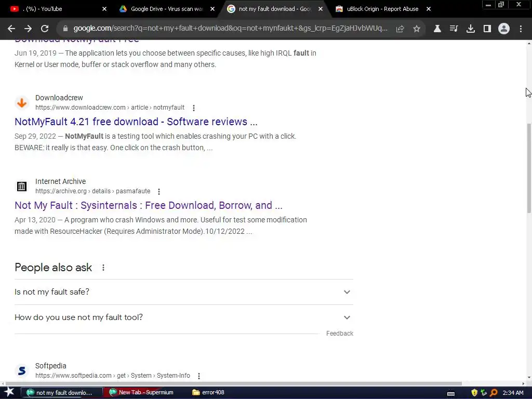Open the browser downloads icon
The image size is (532, 399).
[x=471, y=29]
